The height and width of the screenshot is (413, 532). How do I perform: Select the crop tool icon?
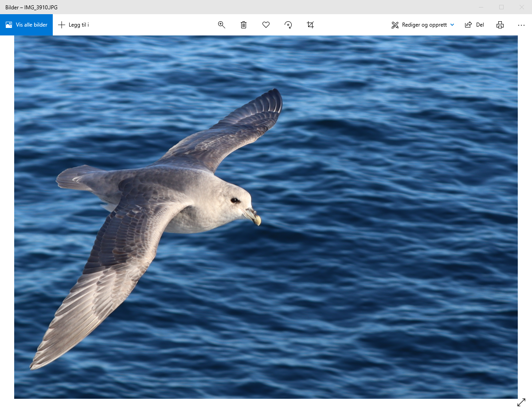point(310,25)
